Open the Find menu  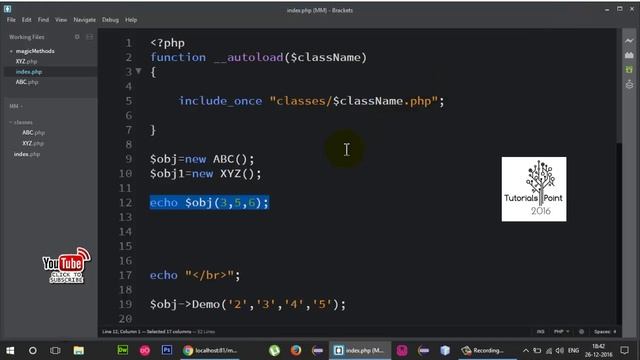pos(43,20)
